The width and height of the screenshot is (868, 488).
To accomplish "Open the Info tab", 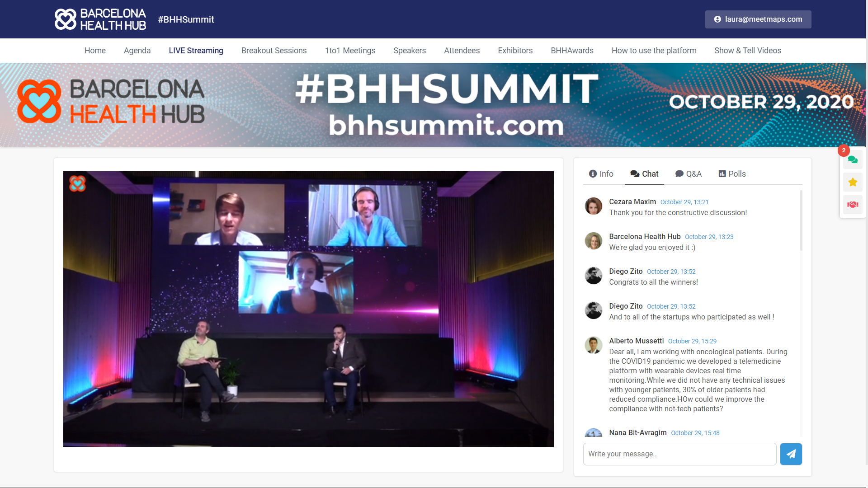I will click(x=601, y=174).
